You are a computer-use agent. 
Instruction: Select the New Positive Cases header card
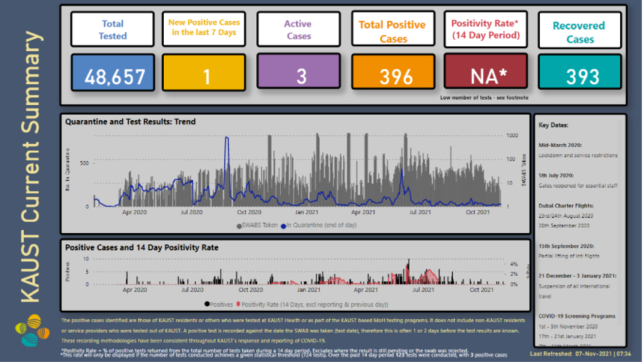[204, 29]
